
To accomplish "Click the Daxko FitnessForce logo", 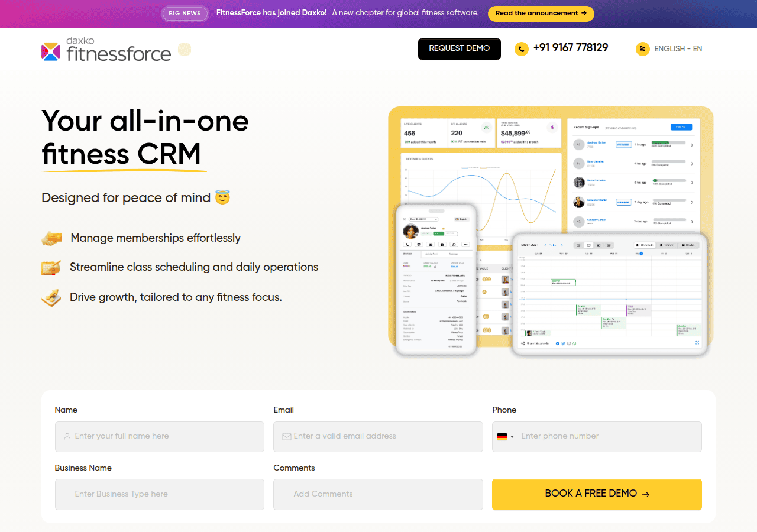I will click(x=106, y=49).
